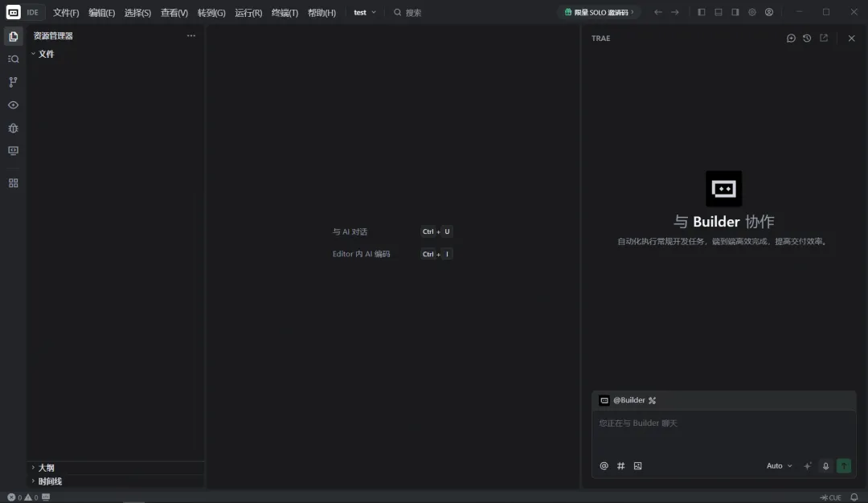Close the TRAE side panel

[x=851, y=39]
